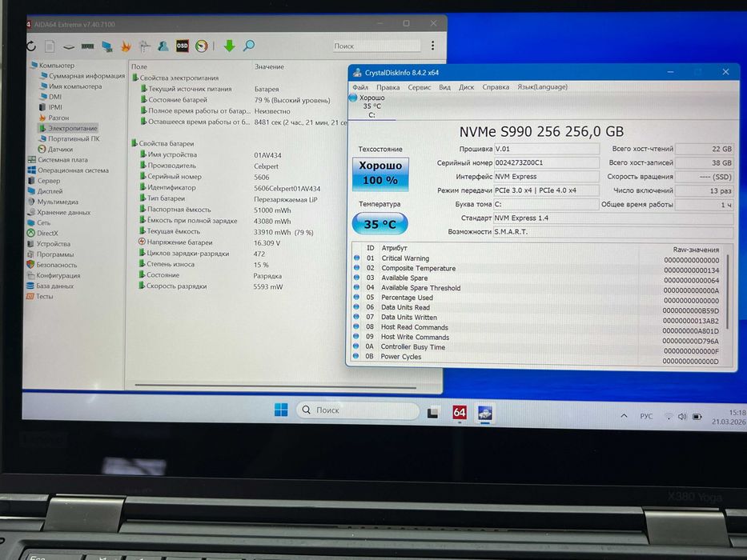Expand Мультимедиа category in tree
747x560 pixels.
pos(53,202)
